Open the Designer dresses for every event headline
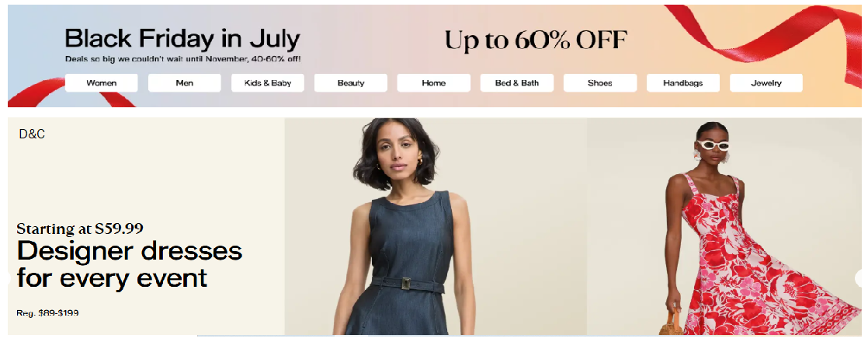Image resolution: width=868 pixels, height=342 pixels. 130,264
